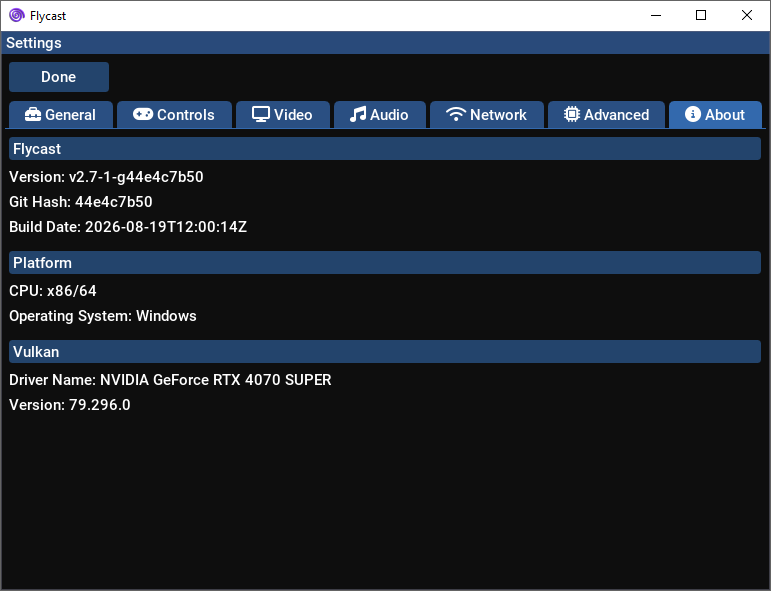Click the Build Date 2026-08-19T12:00:14Z line
Screen dimensions: 771x591
point(128,227)
